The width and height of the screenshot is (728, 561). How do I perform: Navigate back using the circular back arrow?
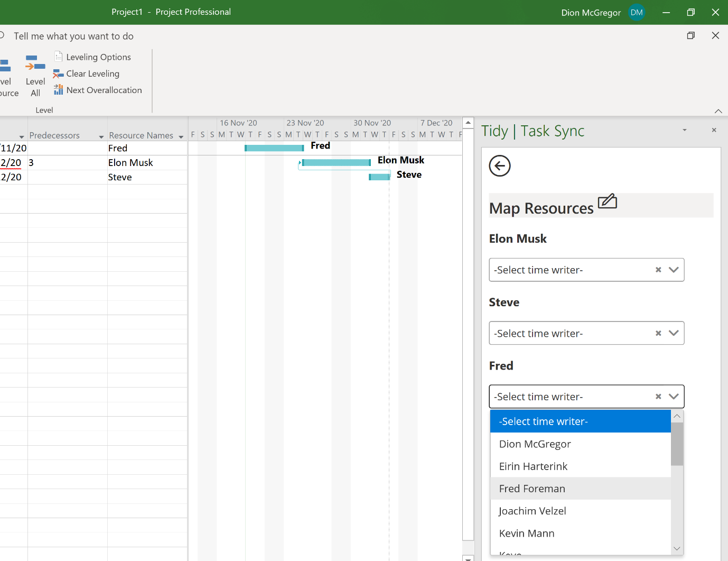499,165
